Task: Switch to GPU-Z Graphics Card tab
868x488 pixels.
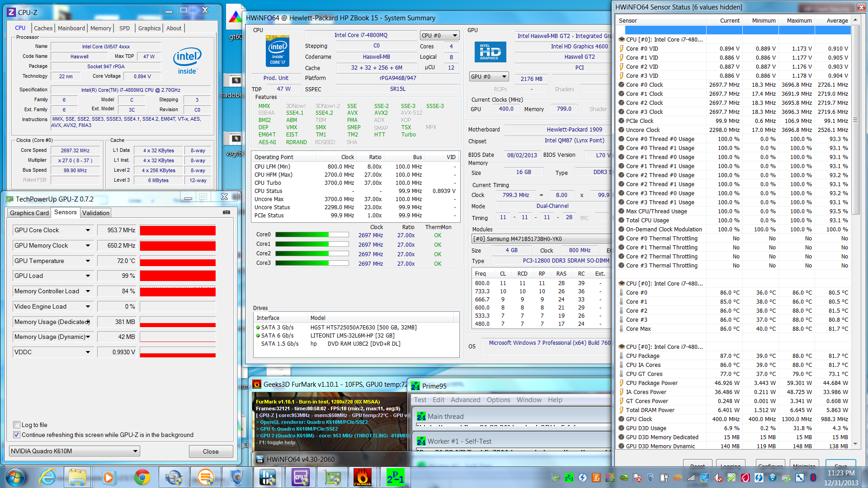Action: [x=29, y=213]
